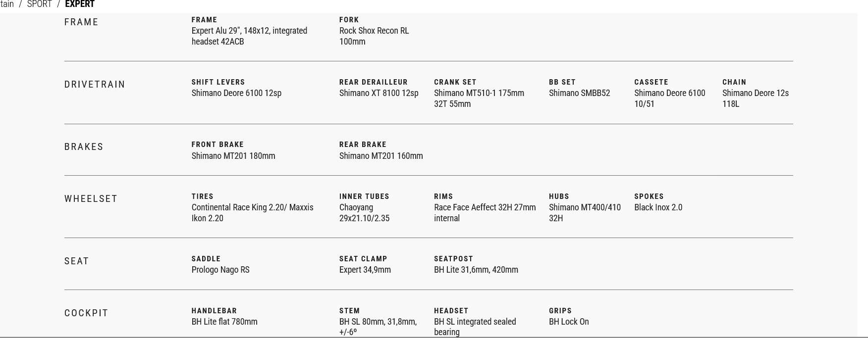This screenshot has width=868, height=340.
Task: Select the BH Lock On grips value
Action: click(569, 322)
